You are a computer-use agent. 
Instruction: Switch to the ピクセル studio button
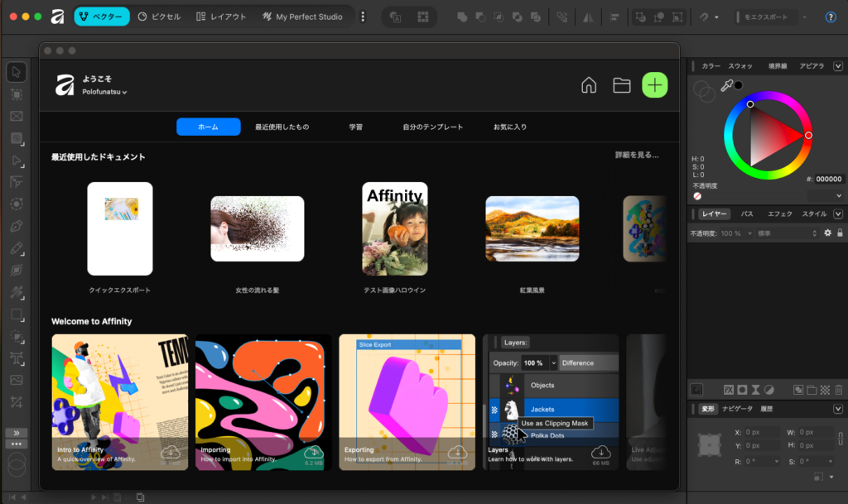tap(161, 17)
